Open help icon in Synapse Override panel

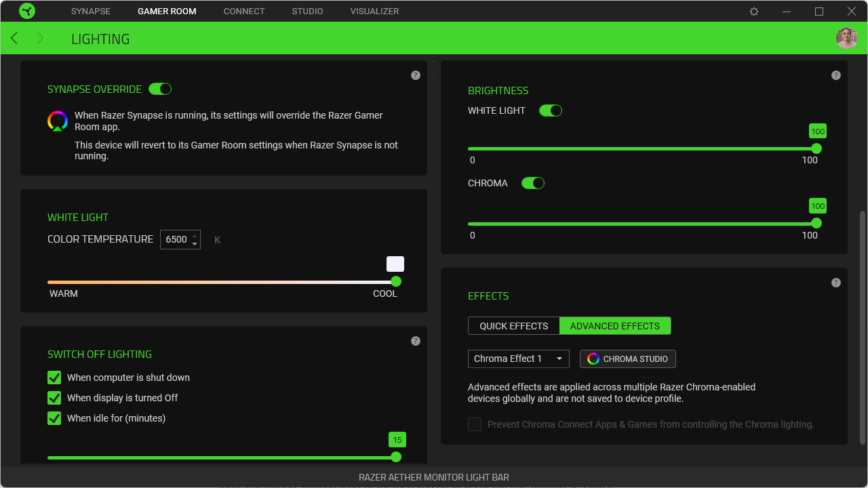click(416, 75)
